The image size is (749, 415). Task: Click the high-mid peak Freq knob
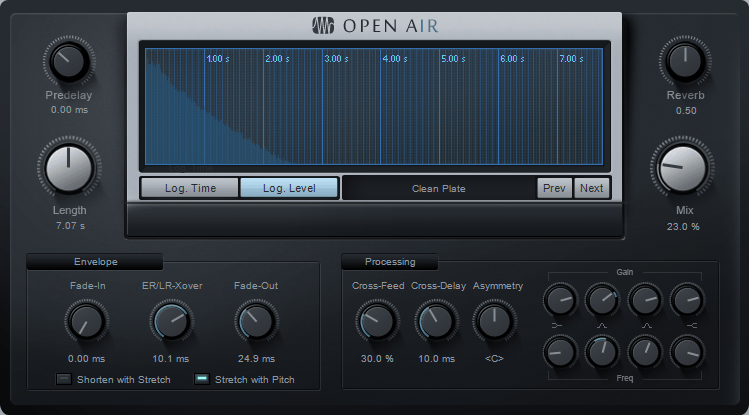(645, 352)
